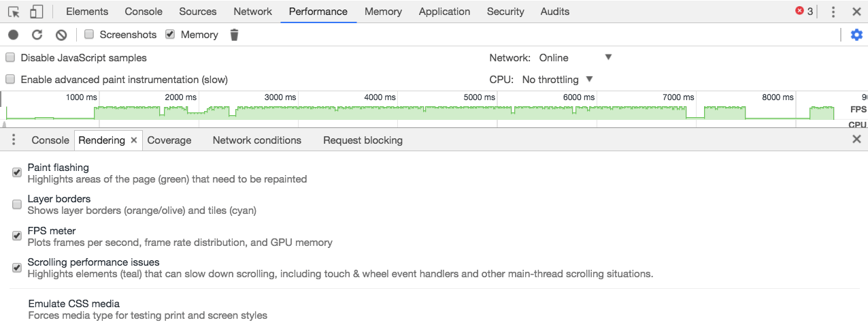Image resolution: width=868 pixels, height=329 pixels.
Task: Start recording with the record button
Action: pyautogui.click(x=14, y=35)
